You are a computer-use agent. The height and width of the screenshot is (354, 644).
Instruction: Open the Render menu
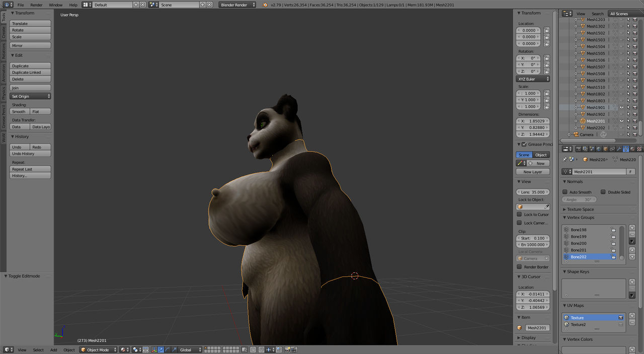tap(36, 5)
